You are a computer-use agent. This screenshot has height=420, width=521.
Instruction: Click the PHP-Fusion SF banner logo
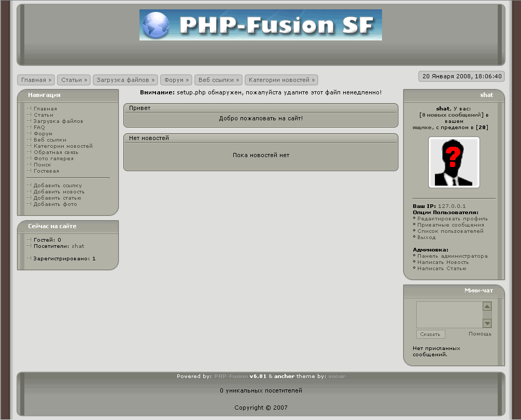click(260, 25)
